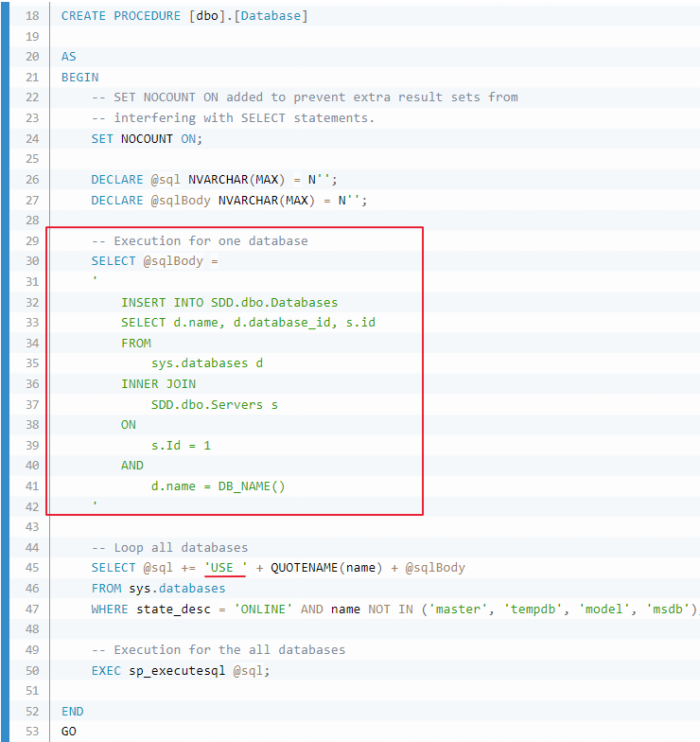
Task: Click 'sys.databases' on line 46
Action: (178, 589)
